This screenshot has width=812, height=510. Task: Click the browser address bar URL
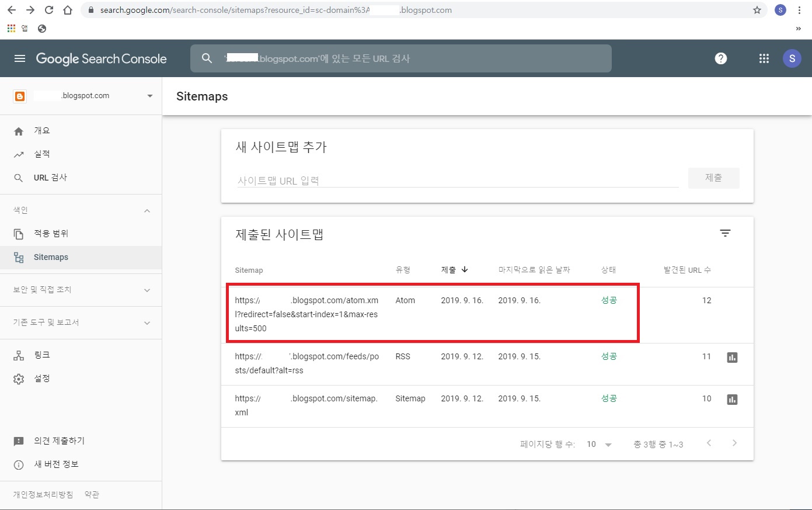276,10
